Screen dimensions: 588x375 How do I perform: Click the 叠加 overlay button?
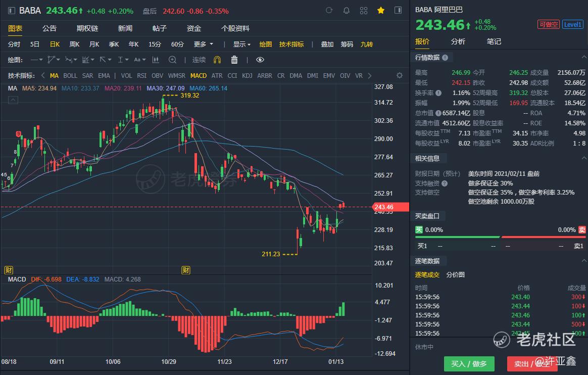[327, 44]
